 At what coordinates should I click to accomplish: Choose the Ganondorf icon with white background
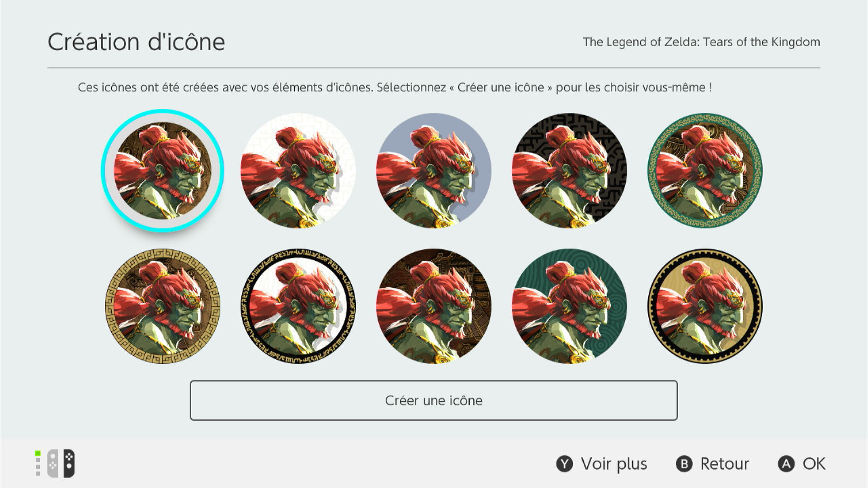[x=298, y=171]
